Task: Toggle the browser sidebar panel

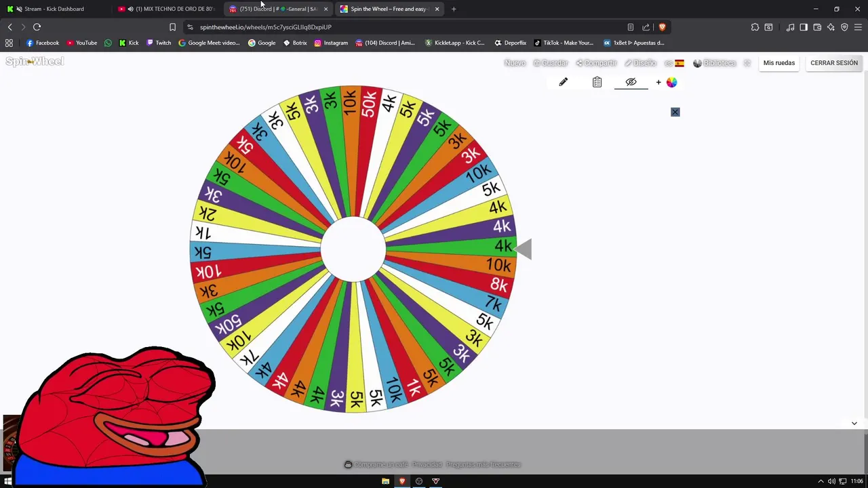Action: [804, 27]
